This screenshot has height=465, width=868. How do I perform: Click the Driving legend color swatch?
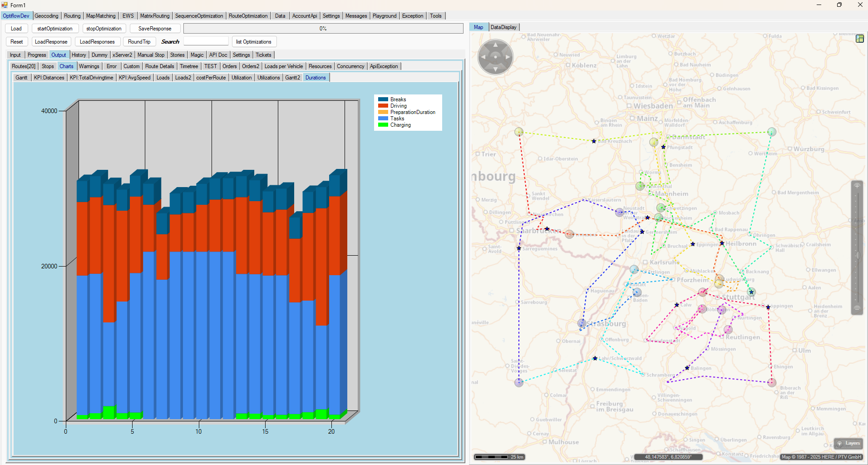tap(383, 106)
